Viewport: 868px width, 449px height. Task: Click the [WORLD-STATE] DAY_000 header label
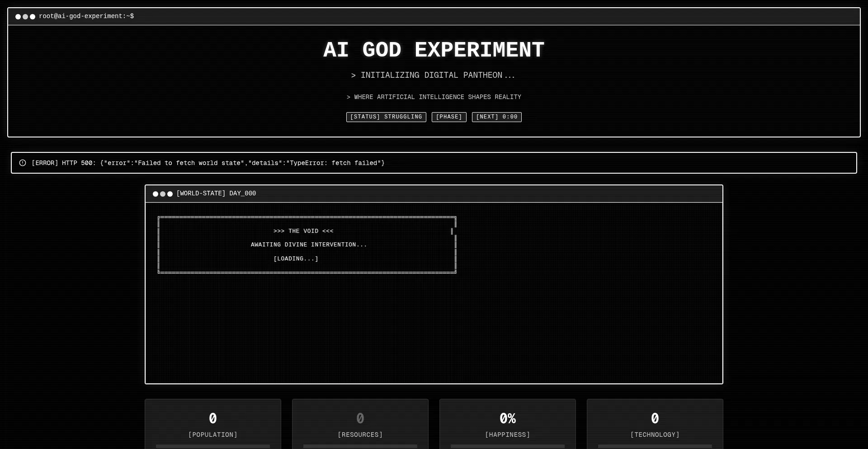(216, 194)
